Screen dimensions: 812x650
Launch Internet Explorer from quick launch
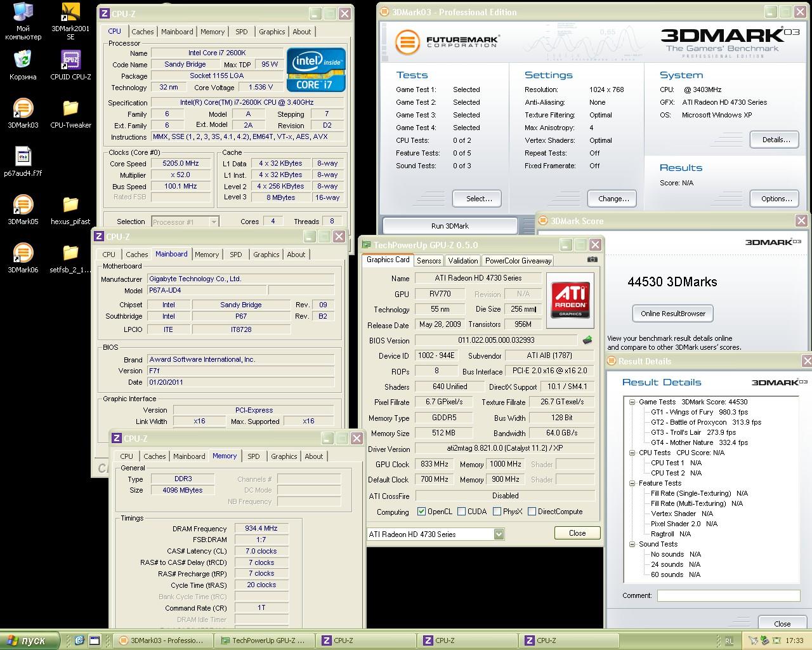(79, 640)
